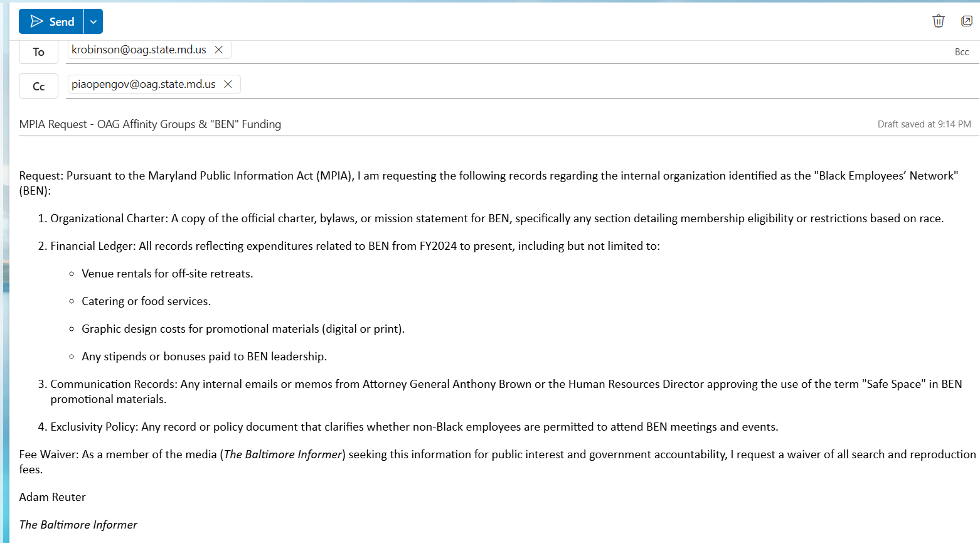Screen dimensions: 980x543
Task: Open address book via To button
Action: point(38,52)
